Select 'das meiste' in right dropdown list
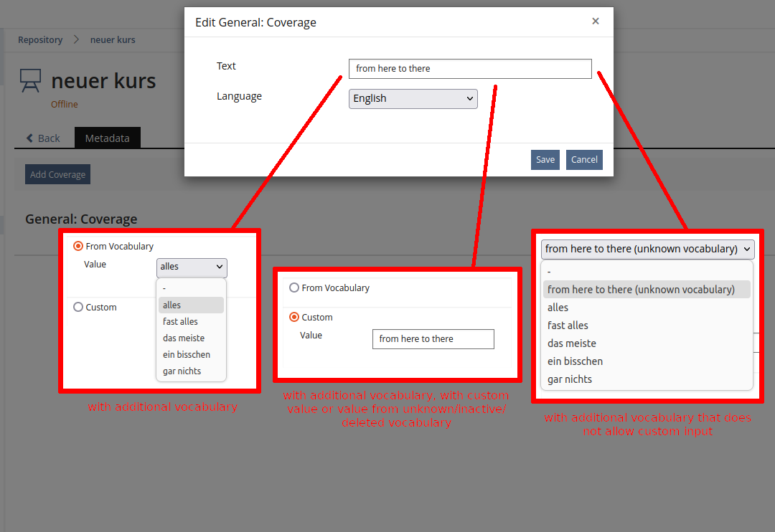 point(572,343)
